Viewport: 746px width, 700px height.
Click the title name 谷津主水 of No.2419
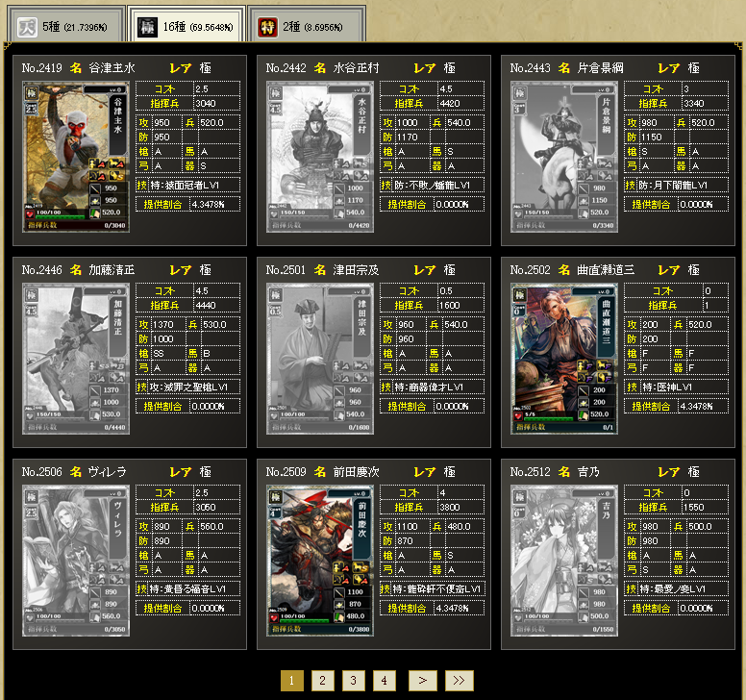112,68
